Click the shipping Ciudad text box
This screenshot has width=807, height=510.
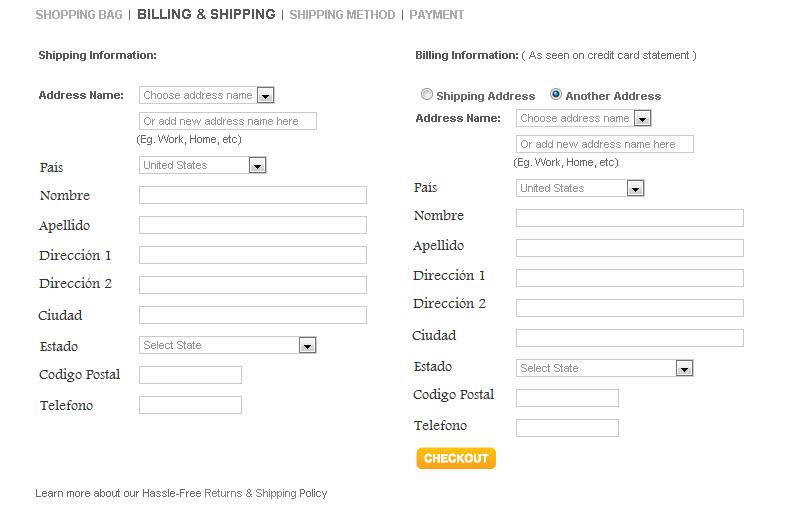coord(252,316)
